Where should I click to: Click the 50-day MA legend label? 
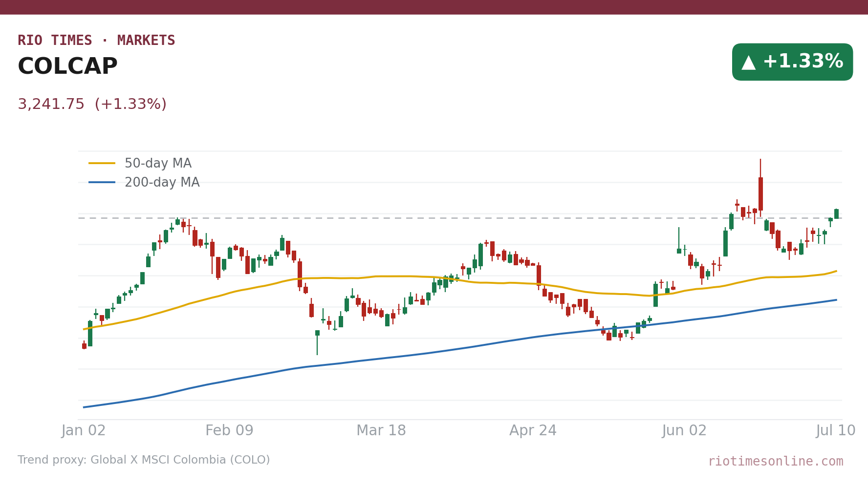[158, 164]
